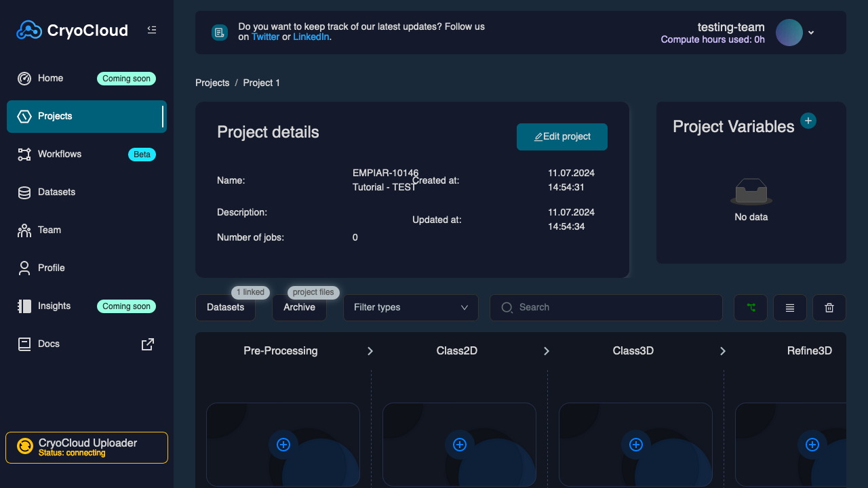
Task: Click the Docs external link icon
Action: pyautogui.click(x=147, y=344)
